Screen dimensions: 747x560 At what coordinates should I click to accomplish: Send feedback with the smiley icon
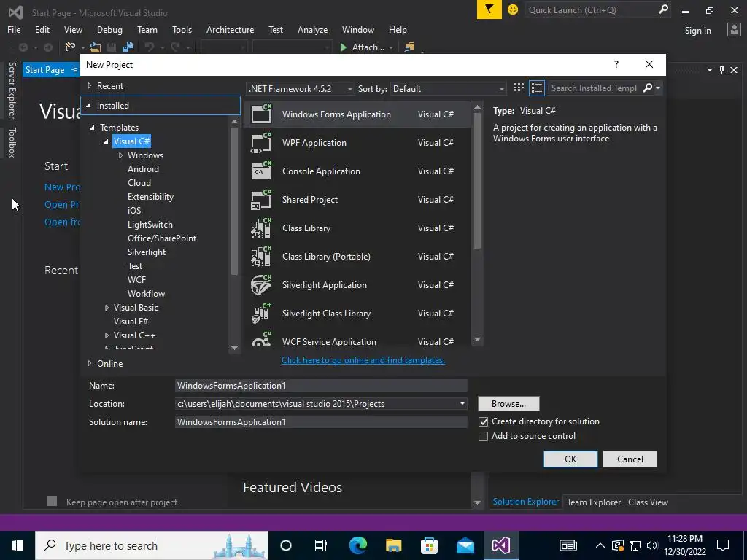pos(513,9)
